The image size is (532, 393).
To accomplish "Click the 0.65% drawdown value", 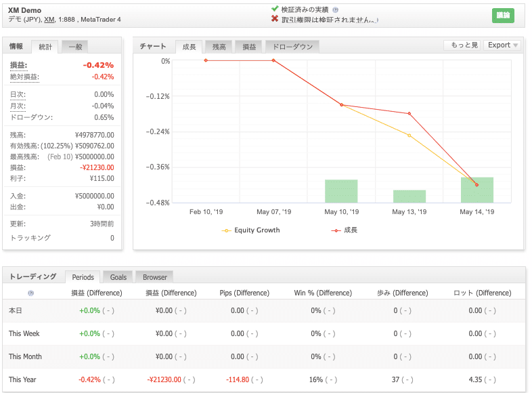I will (x=104, y=117).
